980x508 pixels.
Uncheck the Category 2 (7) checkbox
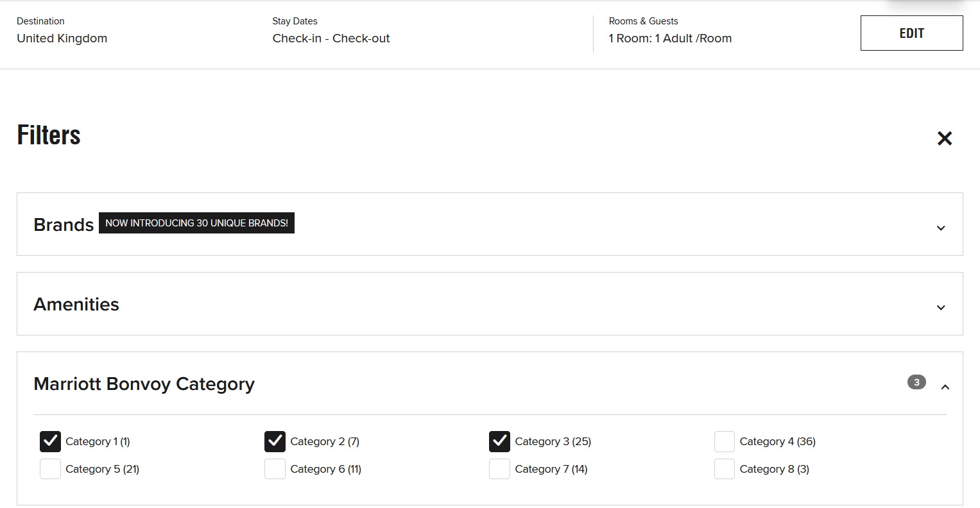pyautogui.click(x=275, y=441)
